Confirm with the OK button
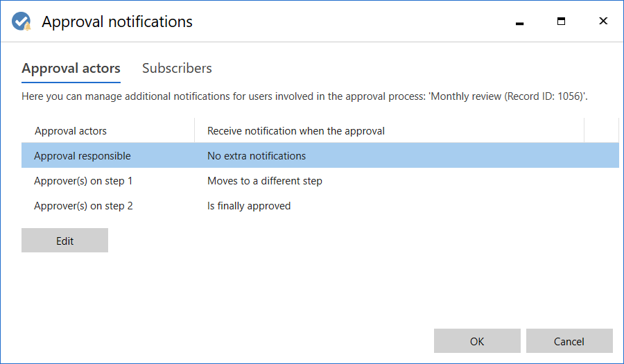Image resolution: width=624 pixels, height=364 pixels. (477, 341)
